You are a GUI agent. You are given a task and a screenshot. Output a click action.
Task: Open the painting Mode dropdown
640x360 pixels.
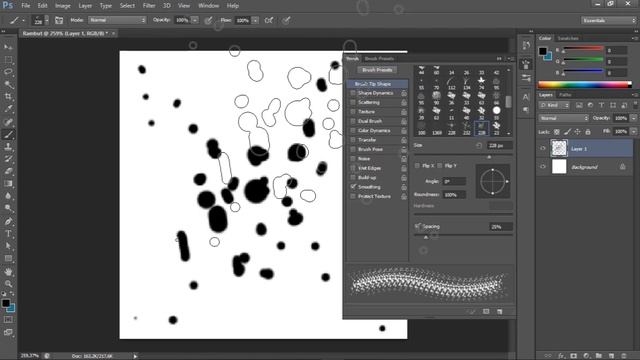(x=117, y=20)
